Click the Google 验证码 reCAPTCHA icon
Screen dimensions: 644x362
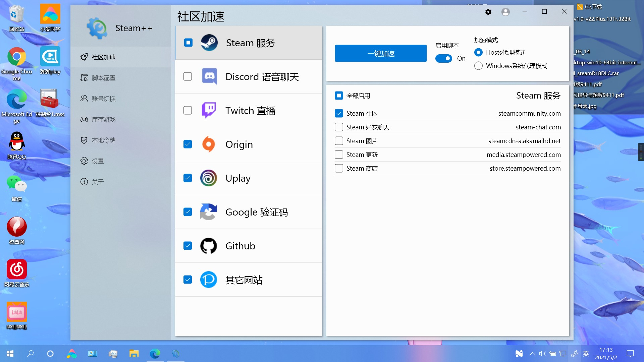209,212
